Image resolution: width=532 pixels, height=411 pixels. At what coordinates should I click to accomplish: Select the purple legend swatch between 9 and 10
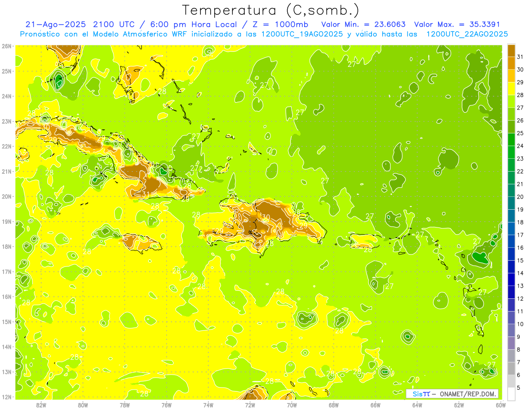511,331
